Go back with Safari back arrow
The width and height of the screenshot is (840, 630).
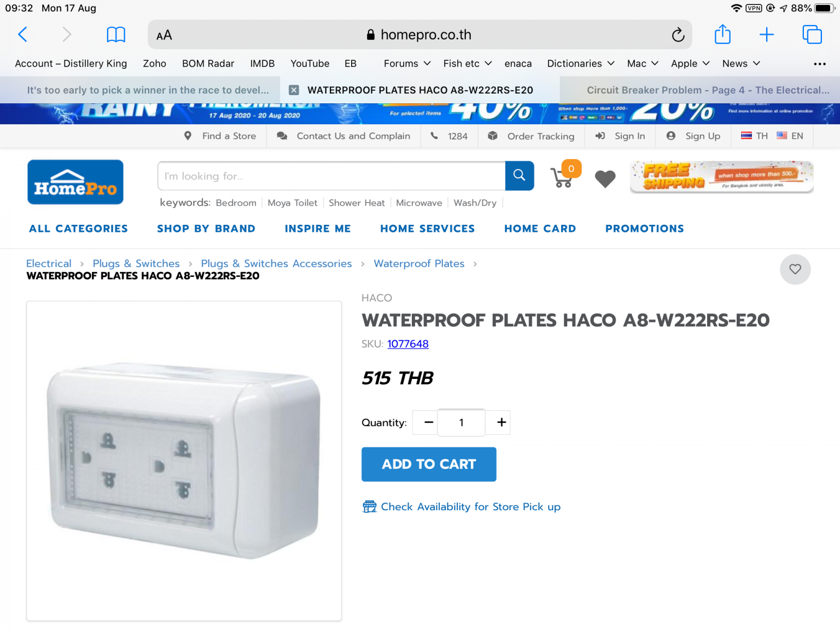[x=22, y=34]
